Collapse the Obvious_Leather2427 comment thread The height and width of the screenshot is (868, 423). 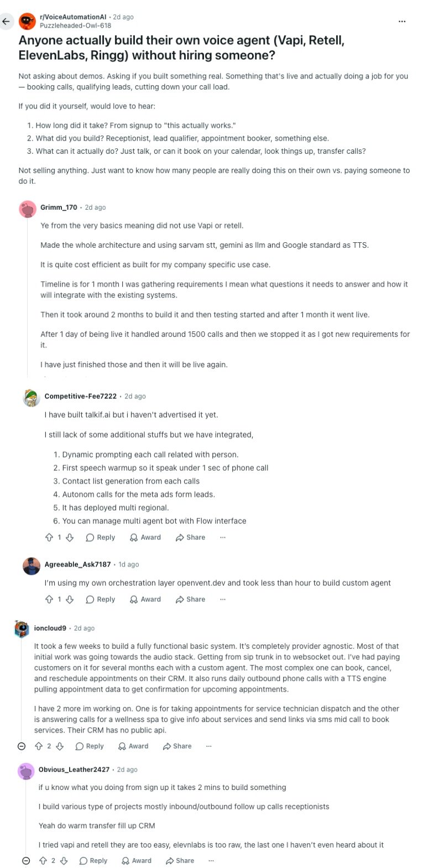click(x=26, y=860)
